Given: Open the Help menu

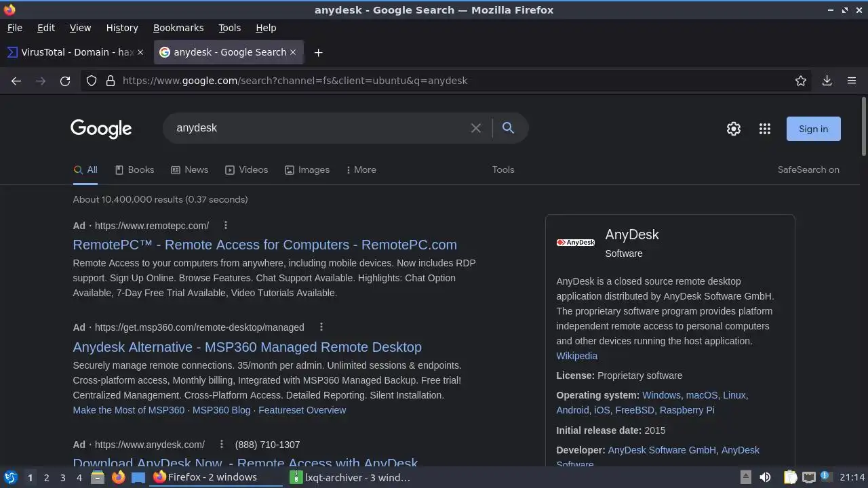Looking at the screenshot, I should [x=266, y=28].
